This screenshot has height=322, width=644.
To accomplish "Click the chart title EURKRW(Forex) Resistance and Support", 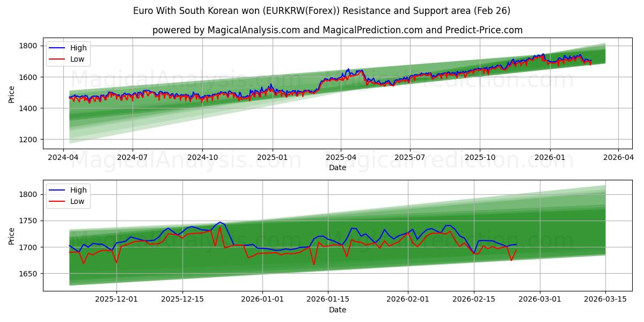I will point(322,10).
